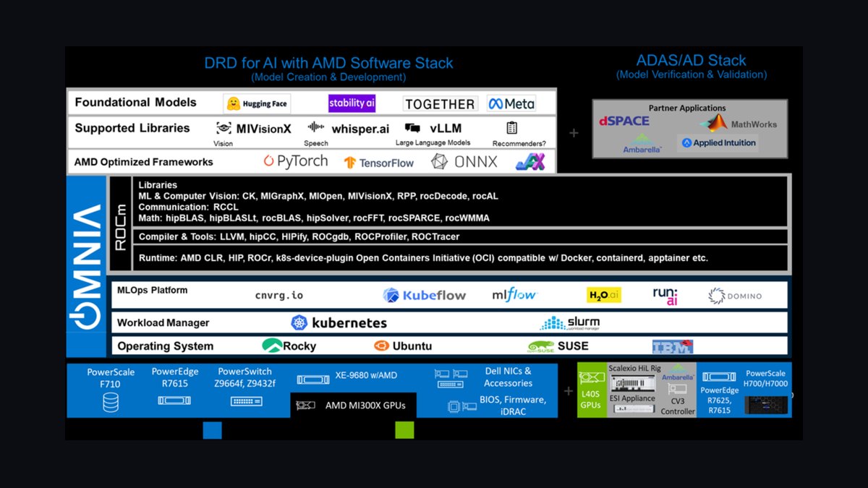Click the PyTorch logo

pos(295,161)
